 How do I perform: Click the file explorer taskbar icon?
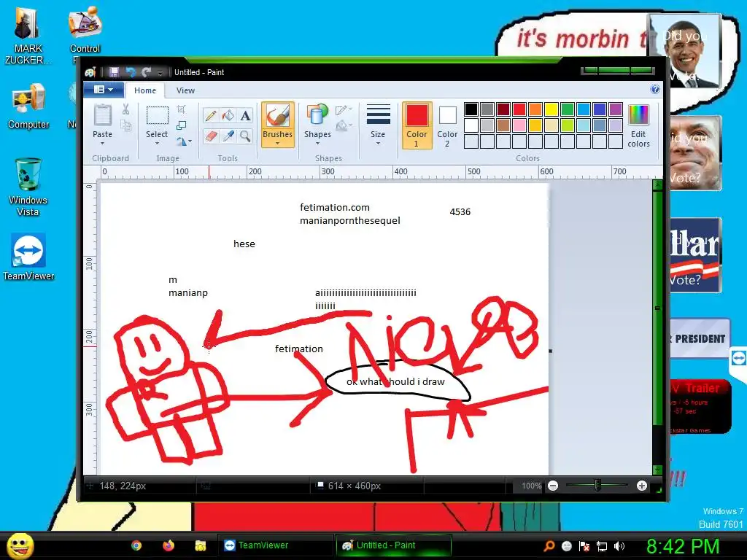pos(200,545)
